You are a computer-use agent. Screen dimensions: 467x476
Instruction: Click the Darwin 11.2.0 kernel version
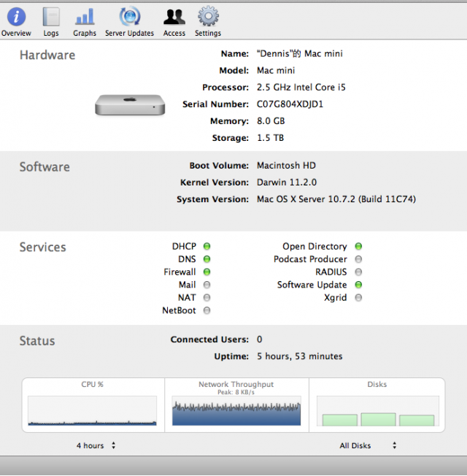(287, 182)
